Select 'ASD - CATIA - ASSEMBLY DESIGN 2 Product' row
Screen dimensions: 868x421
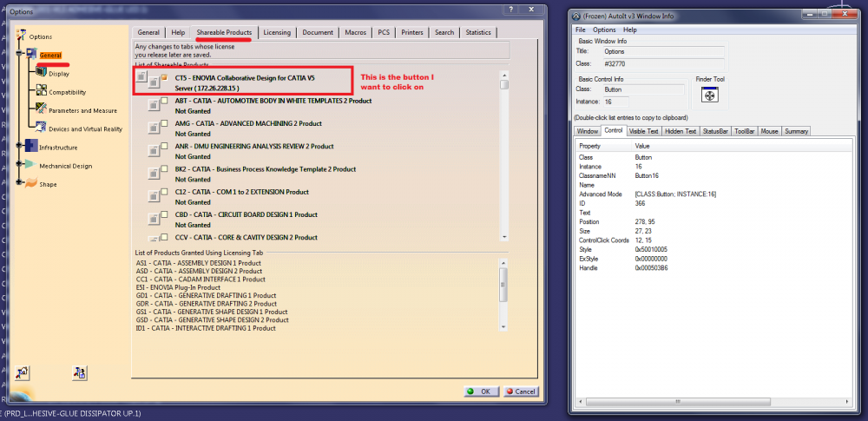pos(200,271)
